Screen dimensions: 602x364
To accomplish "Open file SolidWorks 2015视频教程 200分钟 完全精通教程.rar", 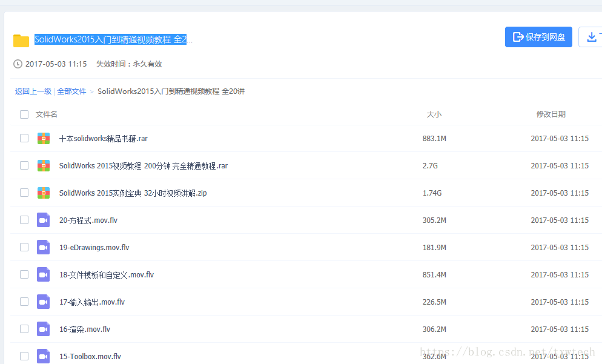I will point(144,166).
